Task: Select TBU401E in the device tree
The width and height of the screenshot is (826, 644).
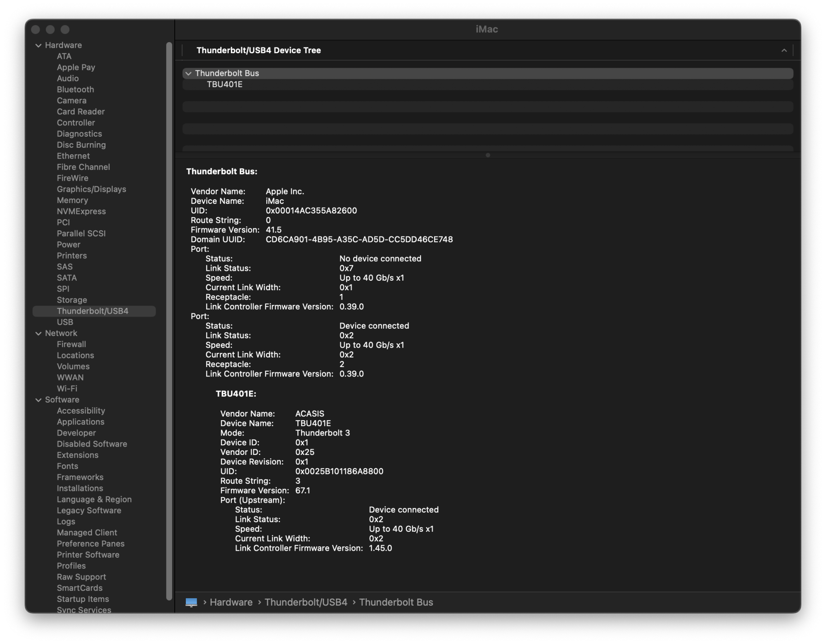Action: coord(224,85)
